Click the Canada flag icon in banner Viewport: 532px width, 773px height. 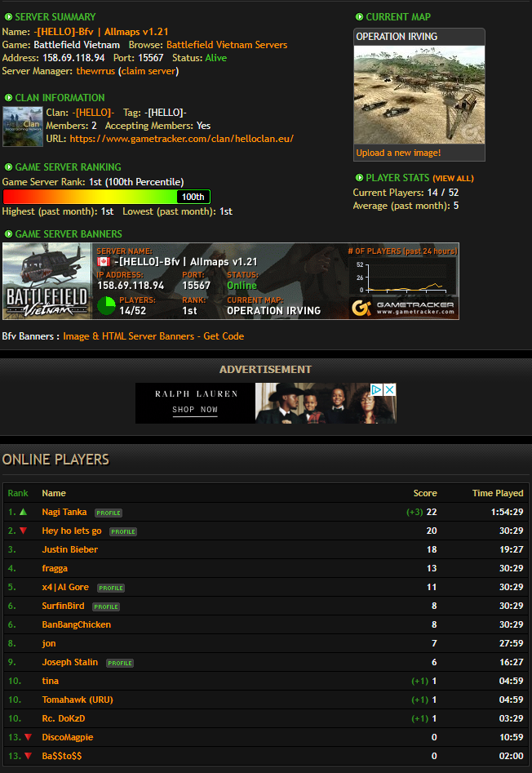104,262
